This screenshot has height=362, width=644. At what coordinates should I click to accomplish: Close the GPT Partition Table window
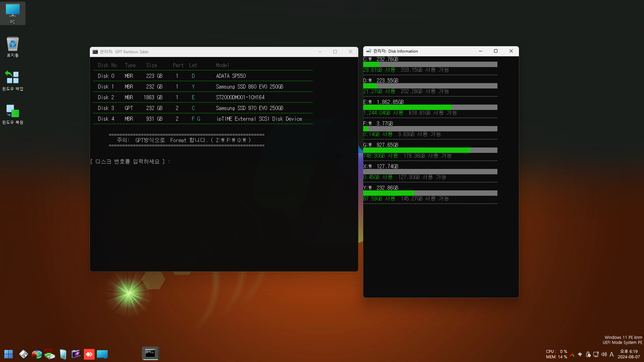pyautogui.click(x=351, y=52)
